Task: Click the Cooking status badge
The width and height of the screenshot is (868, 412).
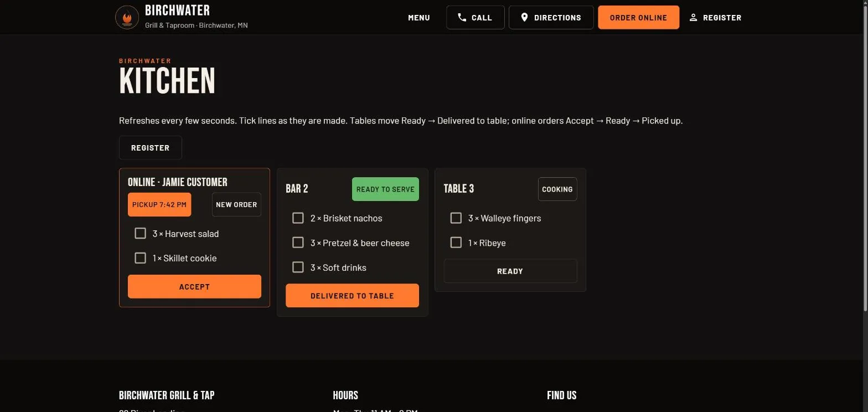Action: click(557, 189)
